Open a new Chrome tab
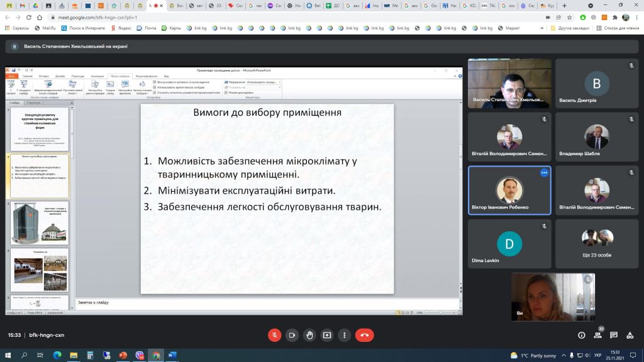The image size is (644, 362). [564, 6]
